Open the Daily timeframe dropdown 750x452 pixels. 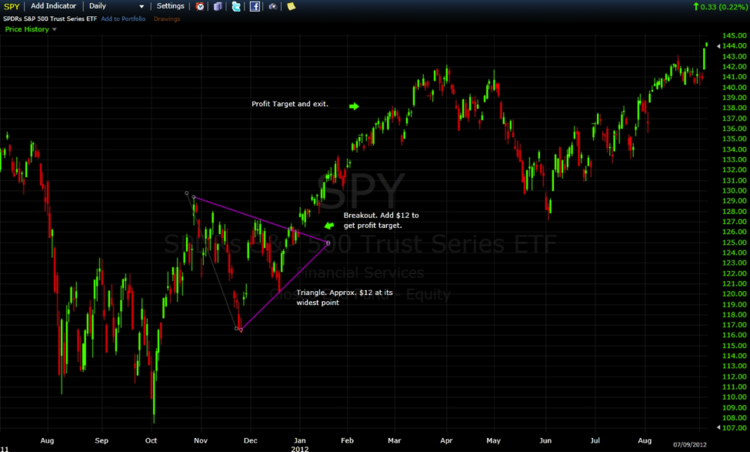coord(115,6)
